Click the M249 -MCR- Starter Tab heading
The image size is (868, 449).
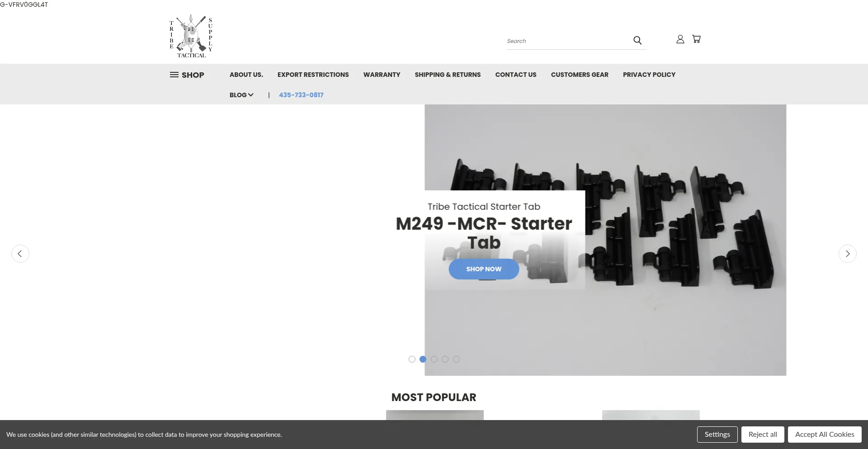click(x=484, y=233)
